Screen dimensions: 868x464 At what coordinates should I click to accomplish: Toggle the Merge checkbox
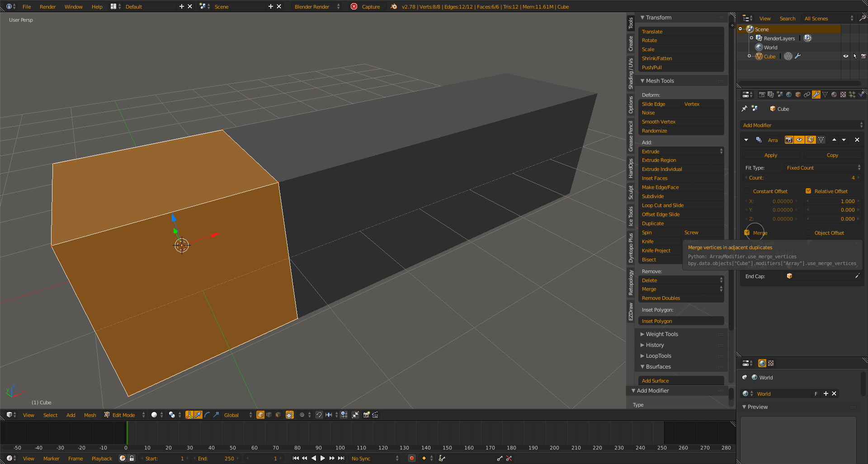coord(747,232)
